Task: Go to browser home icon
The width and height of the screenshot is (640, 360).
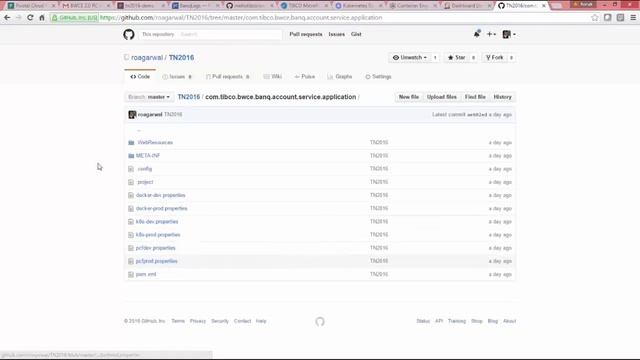Action: point(42,18)
